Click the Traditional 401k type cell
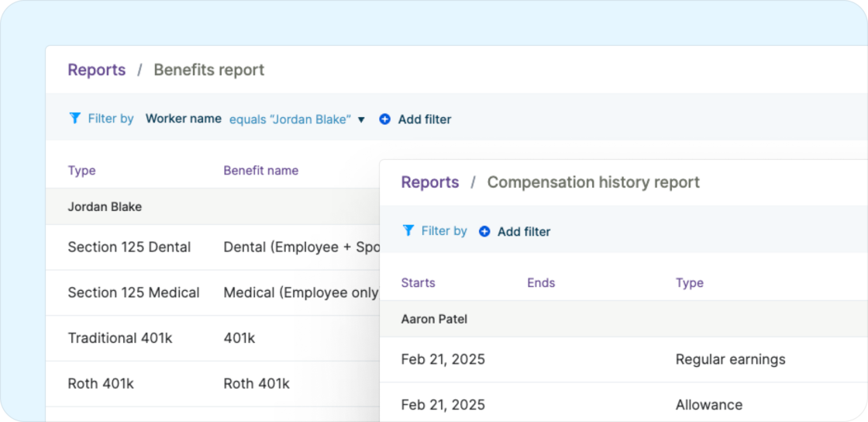 (x=120, y=337)
